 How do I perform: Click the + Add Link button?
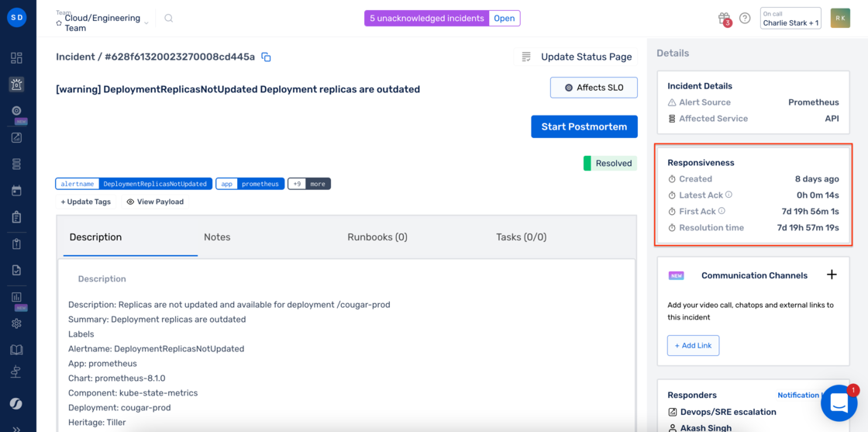[x=693, y=345]
